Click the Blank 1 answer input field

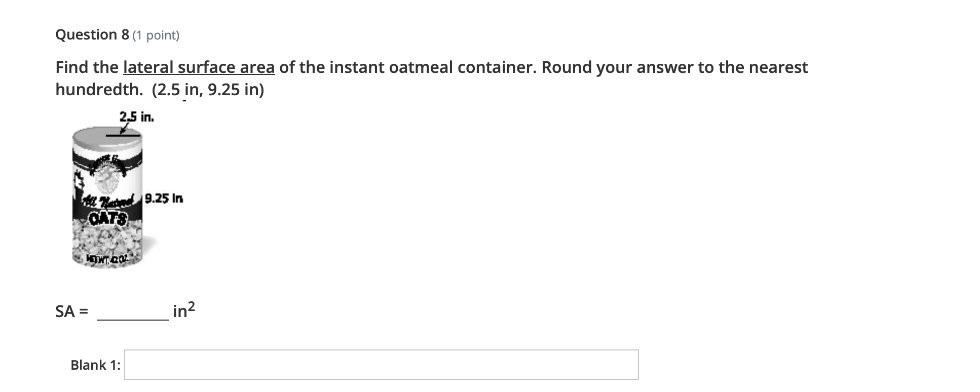point(381,365)
